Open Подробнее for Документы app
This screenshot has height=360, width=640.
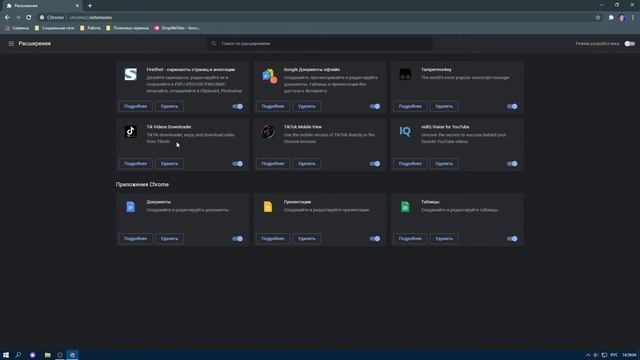pyautogui.click(x=136, y=239)
